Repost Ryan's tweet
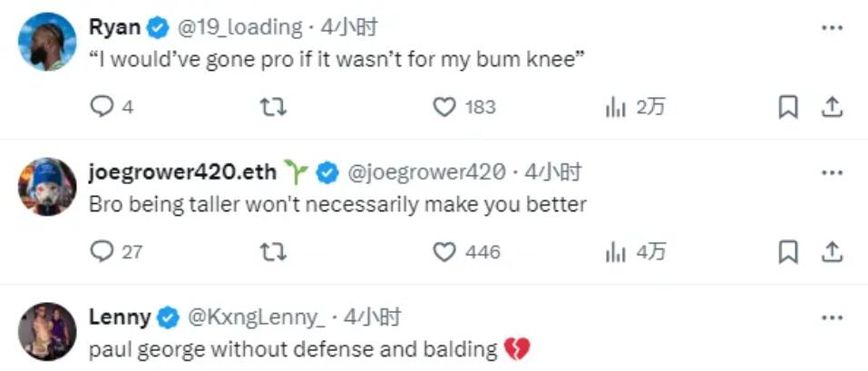The height and width of the screenshot is (371, 868). 273,107
